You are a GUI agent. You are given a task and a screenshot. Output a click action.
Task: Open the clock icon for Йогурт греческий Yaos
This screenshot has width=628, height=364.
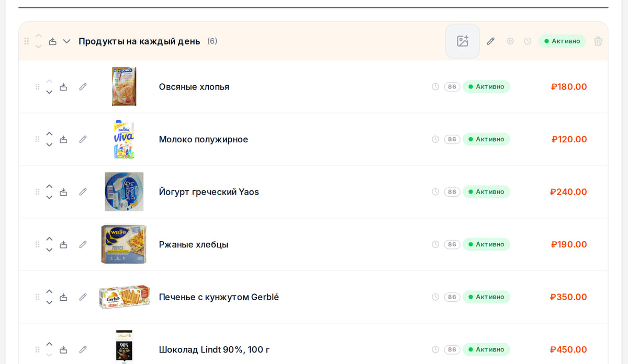[435, 192]
